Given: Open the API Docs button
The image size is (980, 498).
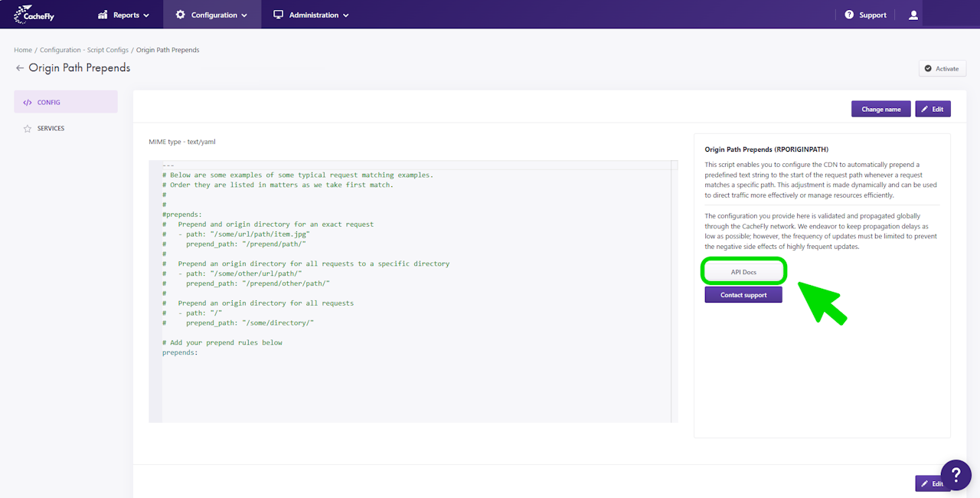Looking at the screenshot, I should [743, 272].
